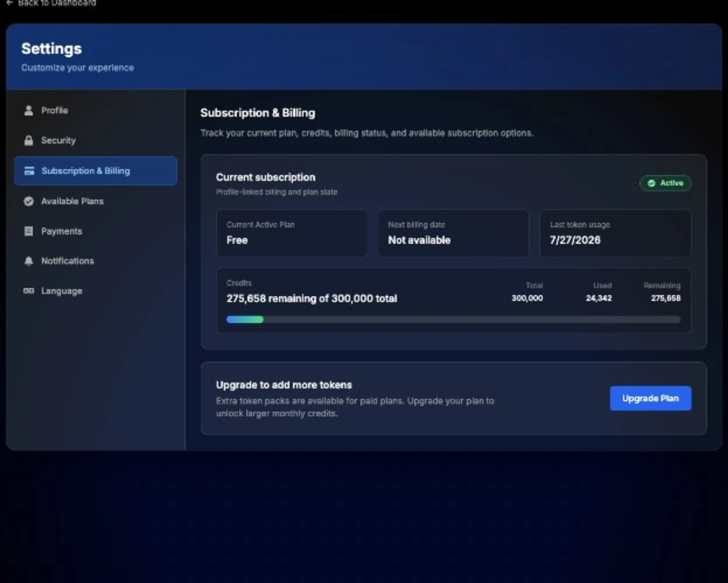Image resolution: width=728 pixels, height=583 pixels.
Task: Click the Profile person icon
Action: (29, 110)
